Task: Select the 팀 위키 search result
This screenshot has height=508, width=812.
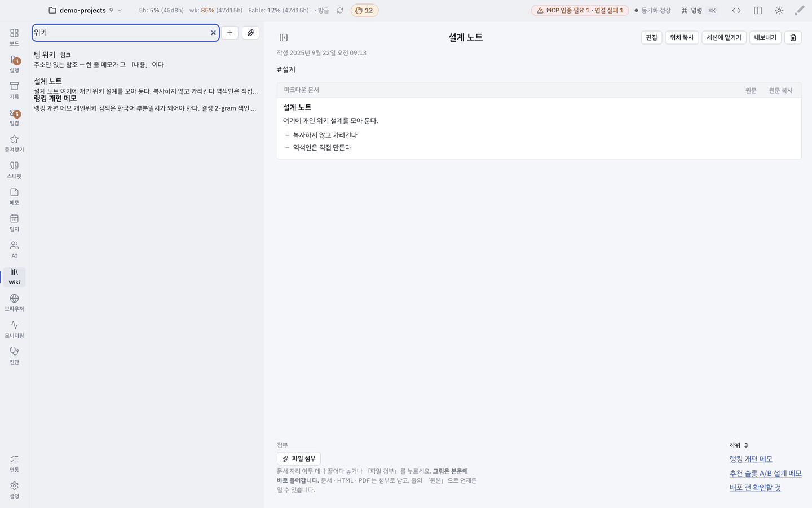Action: pos(146,59)
